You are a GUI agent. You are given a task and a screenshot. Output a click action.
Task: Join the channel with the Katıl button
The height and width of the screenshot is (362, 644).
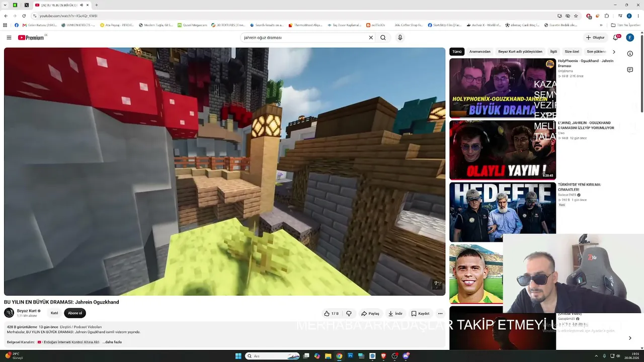click(54, 313)
